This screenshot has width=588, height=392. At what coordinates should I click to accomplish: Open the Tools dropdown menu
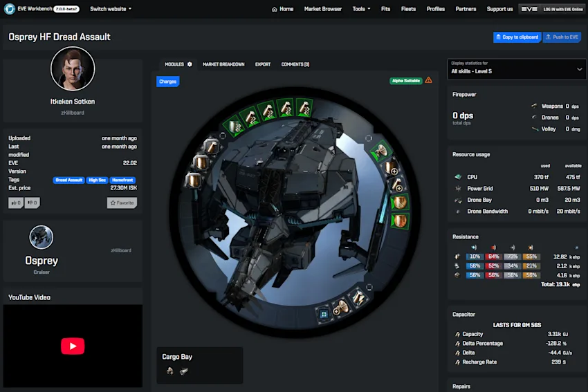pos(361,8)
